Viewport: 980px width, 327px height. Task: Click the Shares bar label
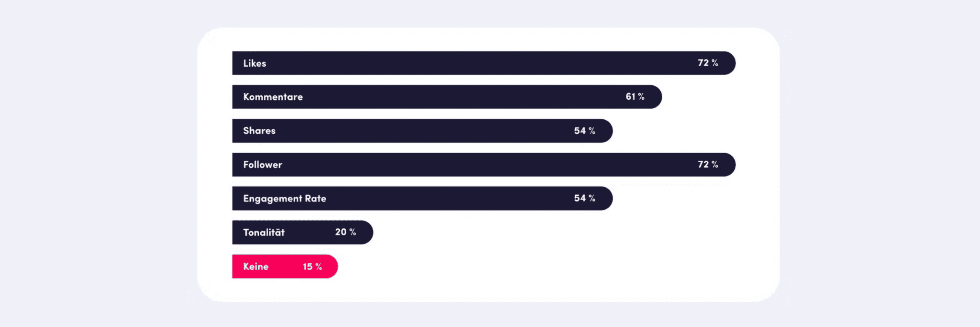point(259,131)
